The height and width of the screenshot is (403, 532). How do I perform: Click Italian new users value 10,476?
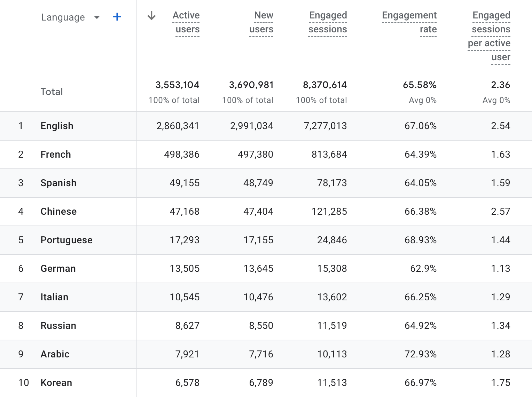(x=258, y=297)
